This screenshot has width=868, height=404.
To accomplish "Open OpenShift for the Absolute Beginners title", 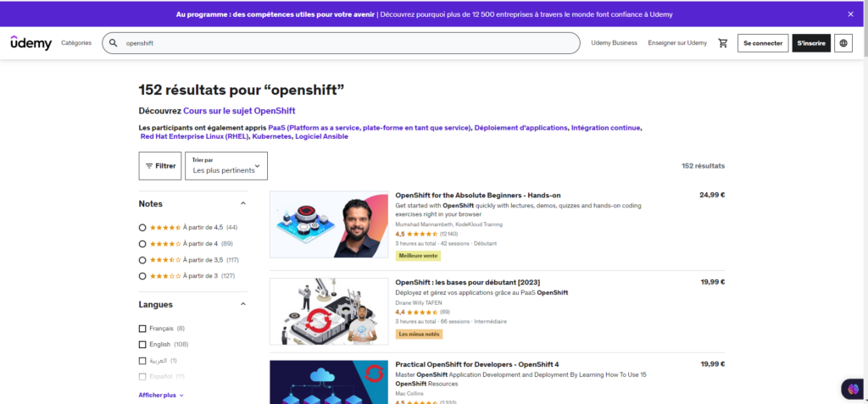I will [478, 196].
